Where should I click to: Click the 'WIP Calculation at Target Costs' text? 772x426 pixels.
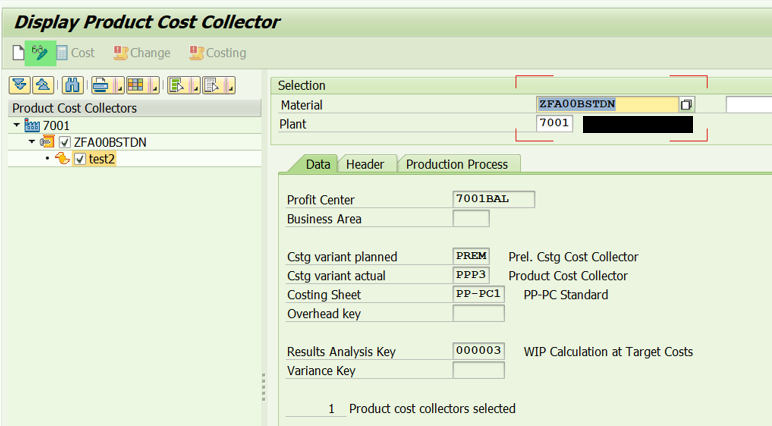(x=608, y=352)
